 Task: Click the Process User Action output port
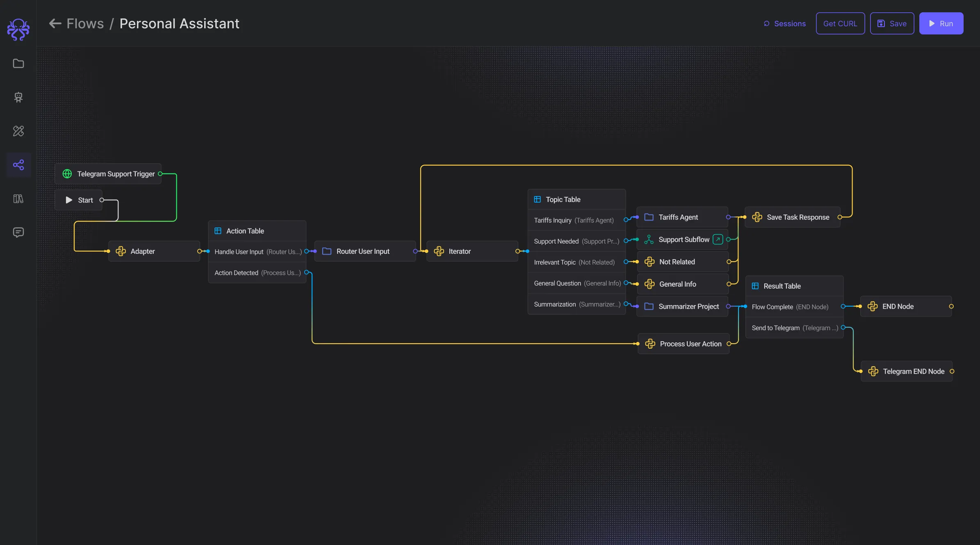(x=729, y=344)
